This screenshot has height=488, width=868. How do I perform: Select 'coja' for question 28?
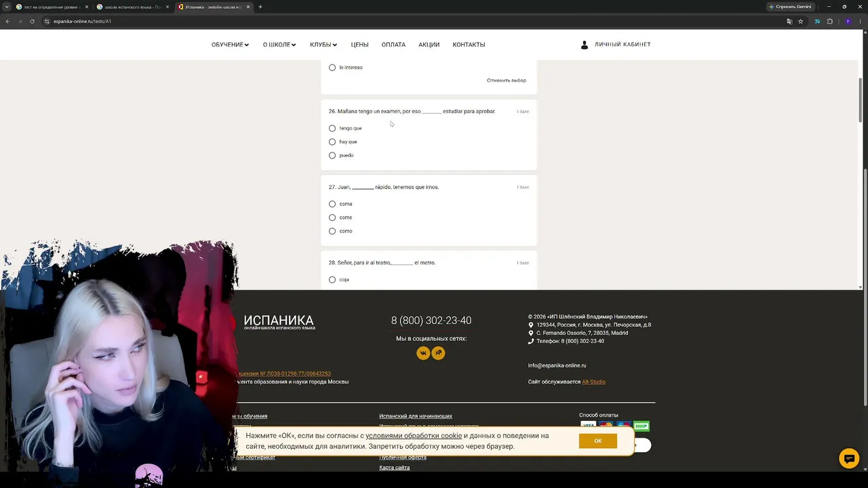tap(332, 279)
